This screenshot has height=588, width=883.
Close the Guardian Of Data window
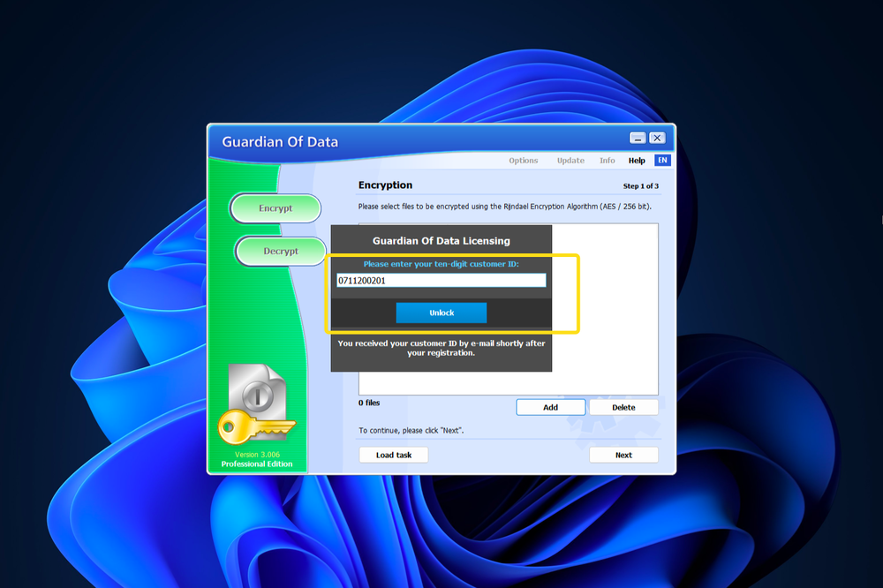[x=657, y=138]
